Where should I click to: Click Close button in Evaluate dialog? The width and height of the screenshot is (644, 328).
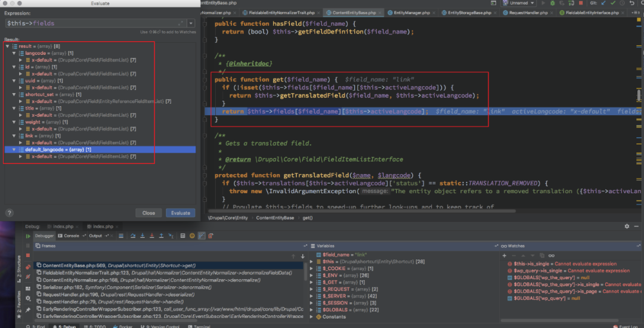click(148, 213)
